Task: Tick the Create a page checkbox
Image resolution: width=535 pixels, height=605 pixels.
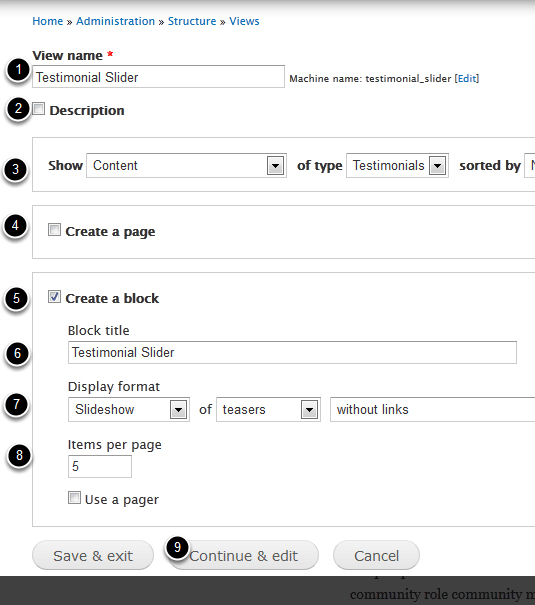Action: [54, 230]
